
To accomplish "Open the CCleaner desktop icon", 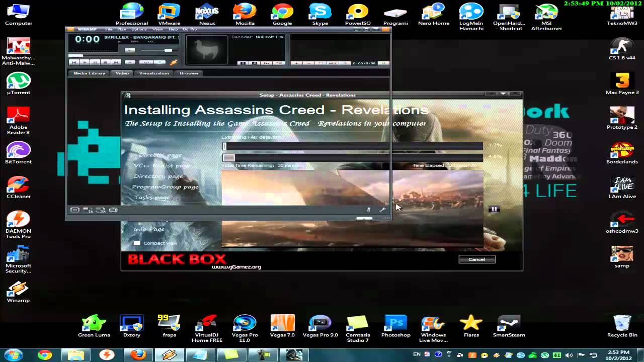I will coord(19,188).
